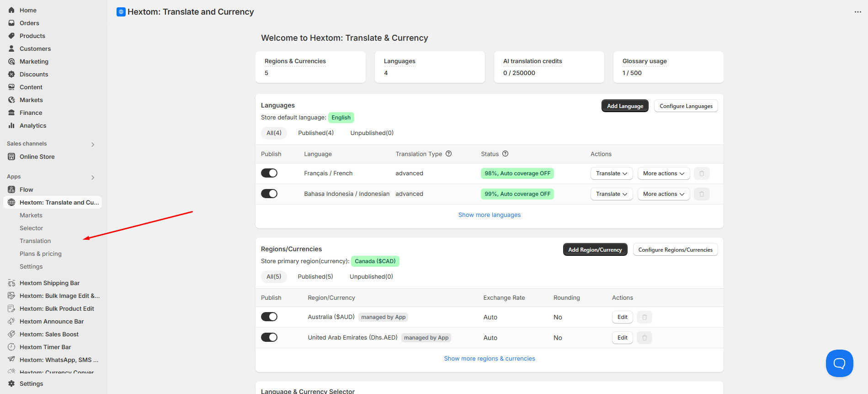
Task: Click the Markets globe icon
Action: (x=11, y=100)
